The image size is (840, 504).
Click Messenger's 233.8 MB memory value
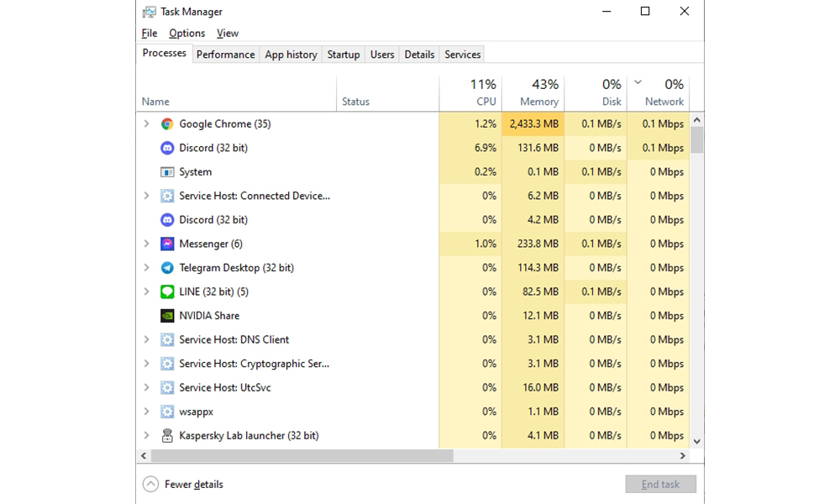538,244
